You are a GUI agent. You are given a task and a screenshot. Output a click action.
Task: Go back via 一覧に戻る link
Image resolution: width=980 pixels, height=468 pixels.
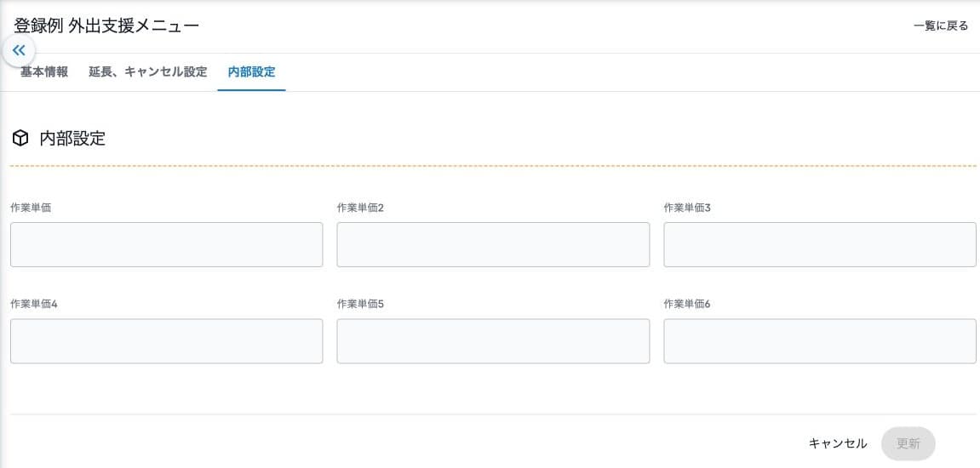click(941, 26)
